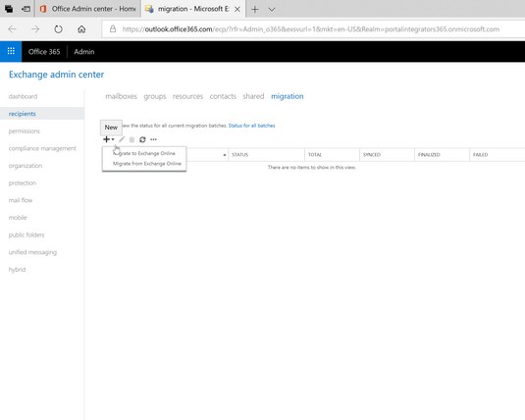Open permissions in sidebar

[x=25, y=131]
